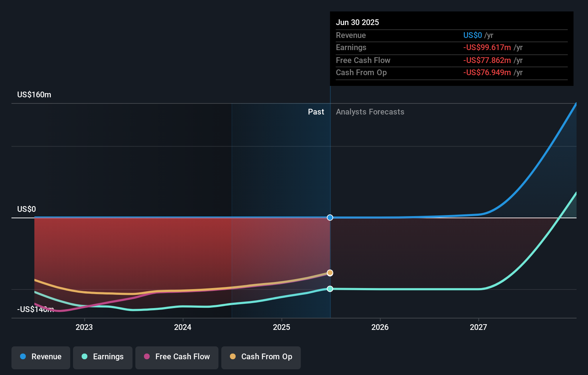Select the Analysts Forecasts label
Screen dimensions: 588x375
coord(370,112)
